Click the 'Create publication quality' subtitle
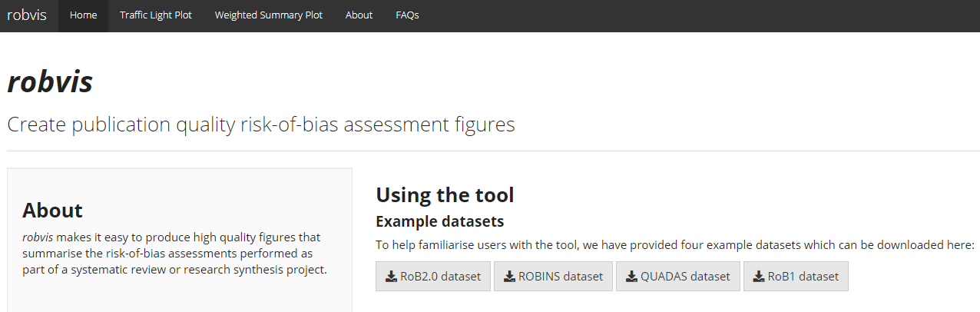This screenshot has width=980, height=312. point(261,124)
